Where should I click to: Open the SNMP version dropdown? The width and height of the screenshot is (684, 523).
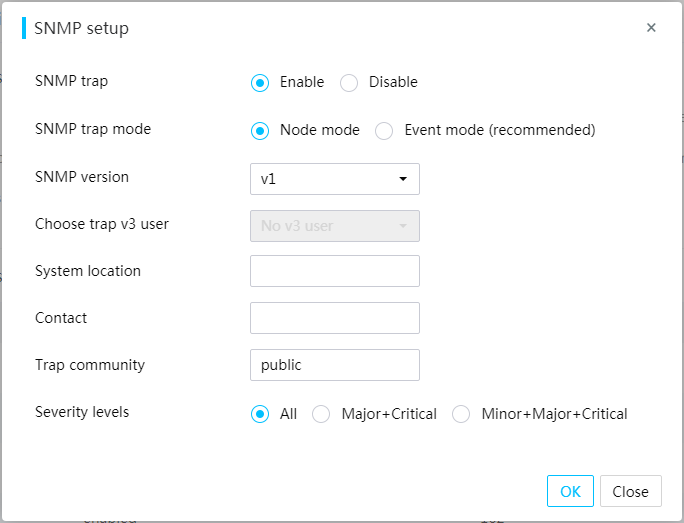click(335, 179)
